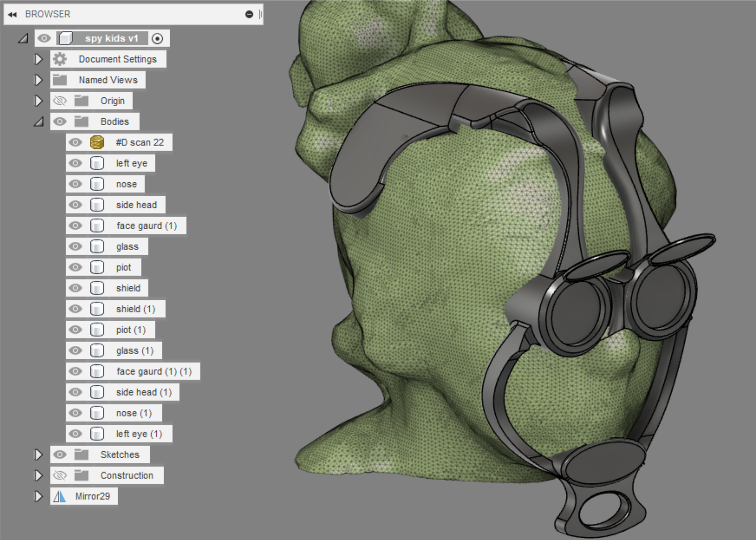Click the green scanned head mesh in viewport
Viewport: 756px width, 540px height.
pyautogui.click(x=433, y=276)
